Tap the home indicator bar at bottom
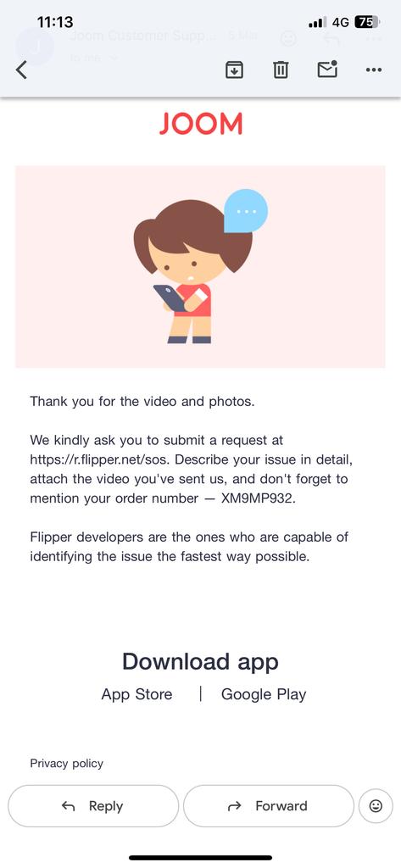The width and height of the screenshot is (401, 868). point(200,858)
